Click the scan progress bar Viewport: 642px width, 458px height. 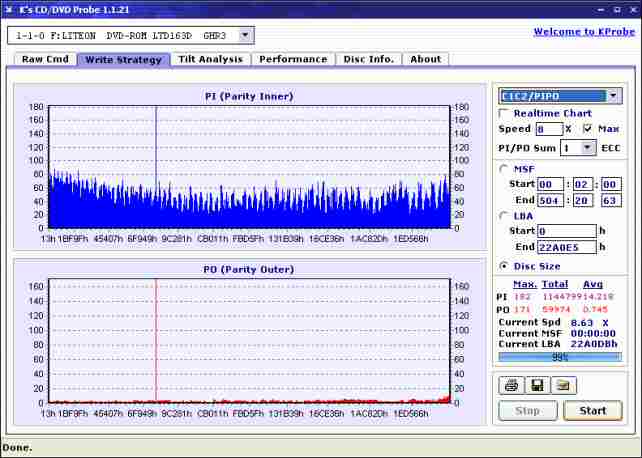[560, 357]
